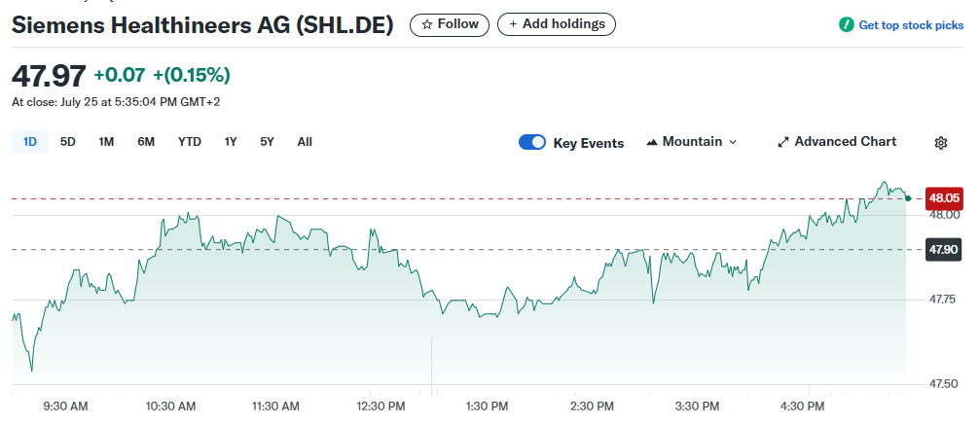Click the +0.07 price change value
The height and width of the screenshot is (424, 980).
(x=120, y=76)
